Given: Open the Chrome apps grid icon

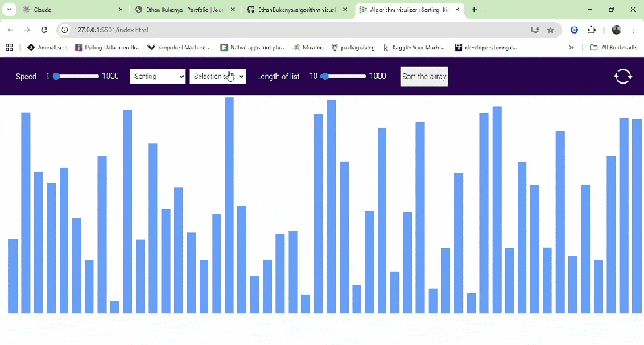Looking at the screenshot, I should tap(10, 48).
